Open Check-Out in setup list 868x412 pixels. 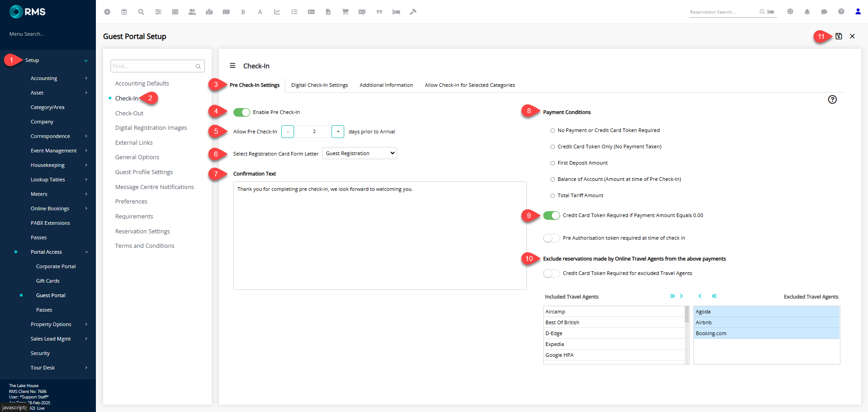click(129, 113)
